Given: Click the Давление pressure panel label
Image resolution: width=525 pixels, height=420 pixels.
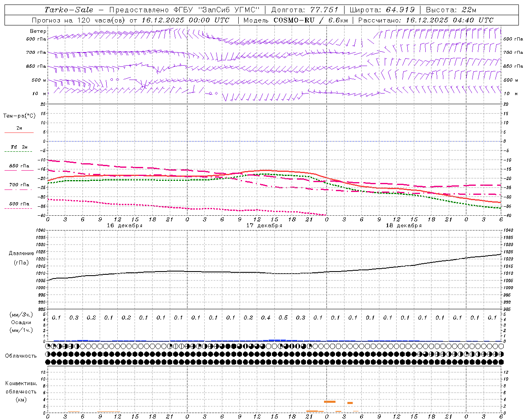Looking at the screenshot, I should (21, 253).
